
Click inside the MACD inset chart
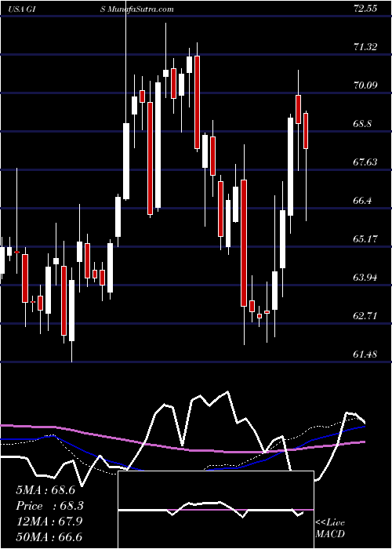coord(216,510)
